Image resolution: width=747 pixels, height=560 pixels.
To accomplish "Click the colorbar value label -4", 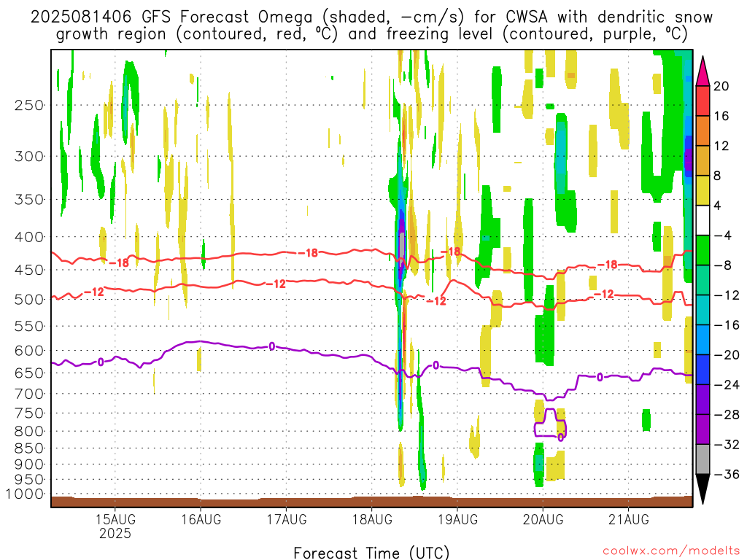I will pyautogui.click(x=722, y=236).
